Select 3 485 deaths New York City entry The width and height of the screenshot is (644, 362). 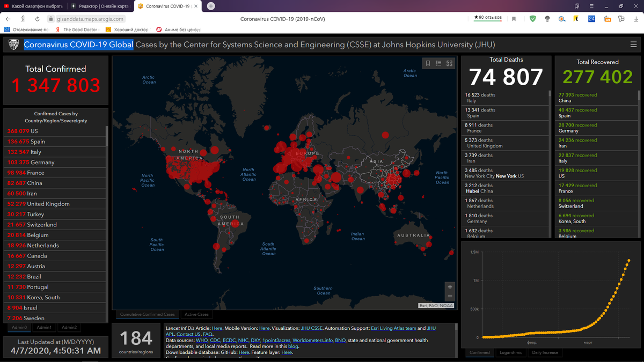[504, 173]
